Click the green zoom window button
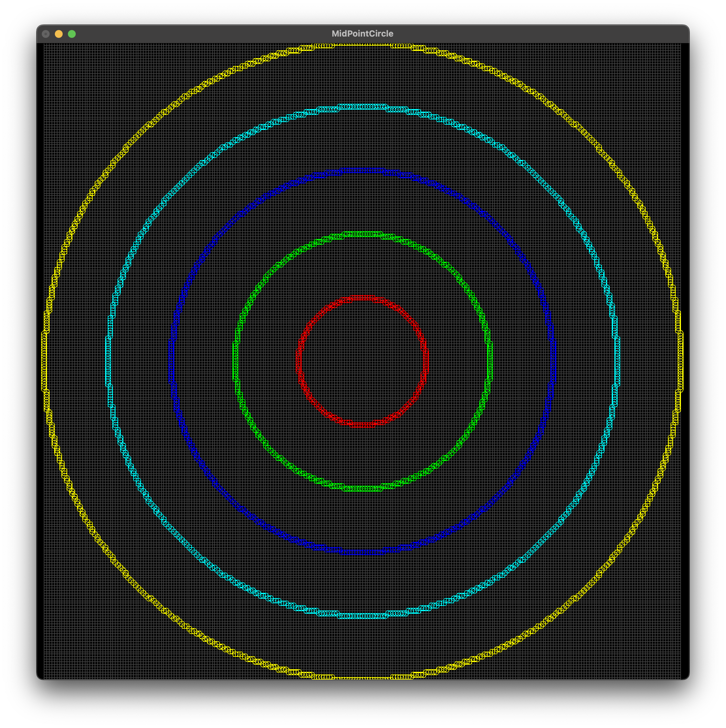Screen dimensions: 726x728 (71, 34)
